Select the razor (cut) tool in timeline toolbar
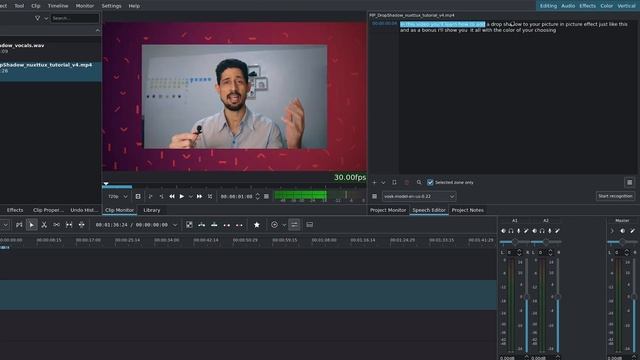 (44, 225)
